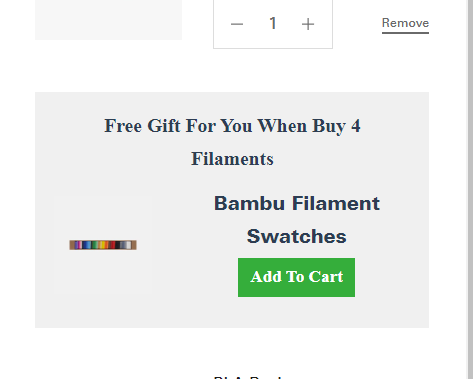Click the cart item image placeholder
473x379 pixels.
coord(108,20)
